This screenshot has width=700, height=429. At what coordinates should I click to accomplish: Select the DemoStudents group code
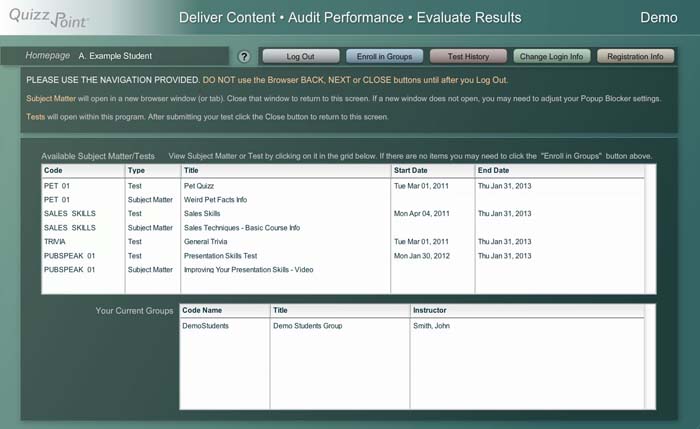click(x=205, y=326)
